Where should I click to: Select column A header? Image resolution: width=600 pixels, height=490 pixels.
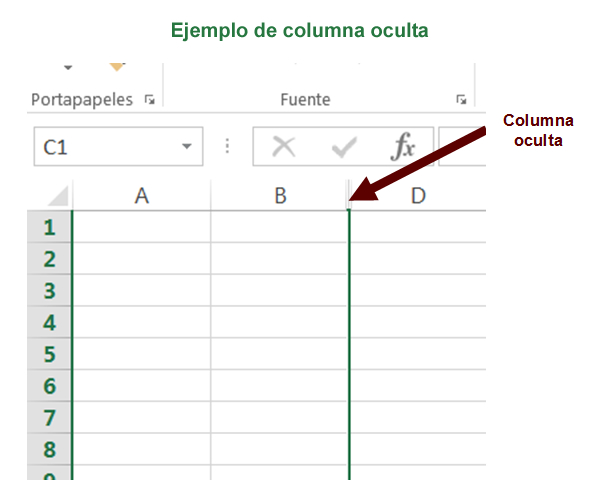(142, 195)
